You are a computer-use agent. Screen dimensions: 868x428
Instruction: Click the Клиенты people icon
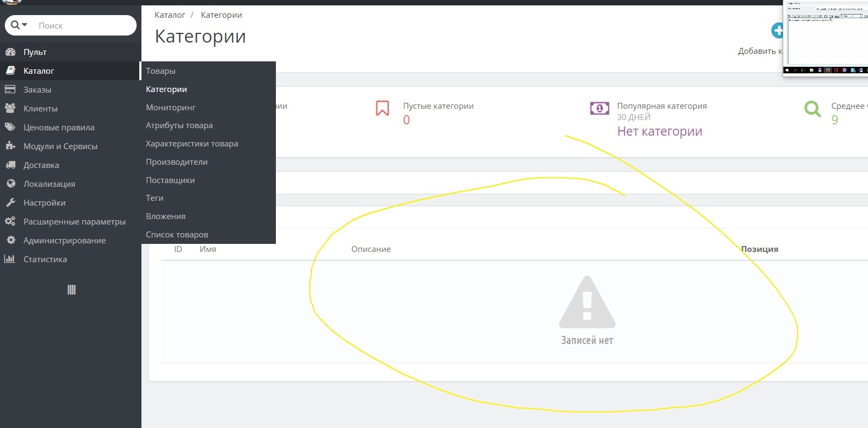(10, 108)
